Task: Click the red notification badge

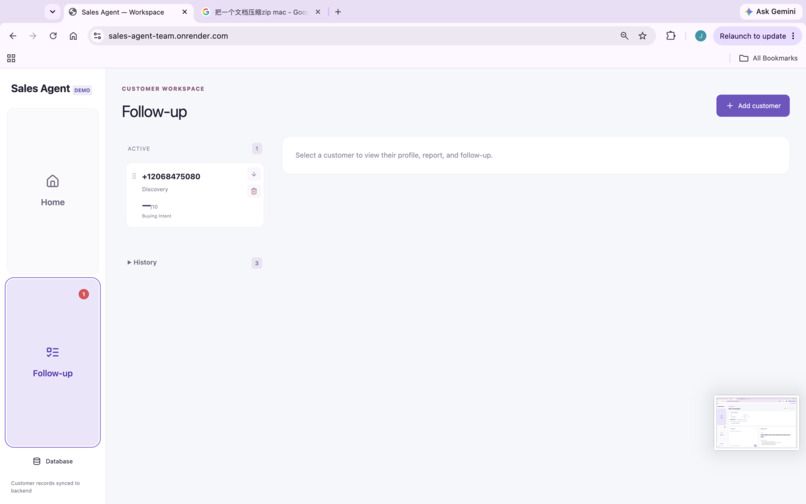Action: (x=84, y=294)
